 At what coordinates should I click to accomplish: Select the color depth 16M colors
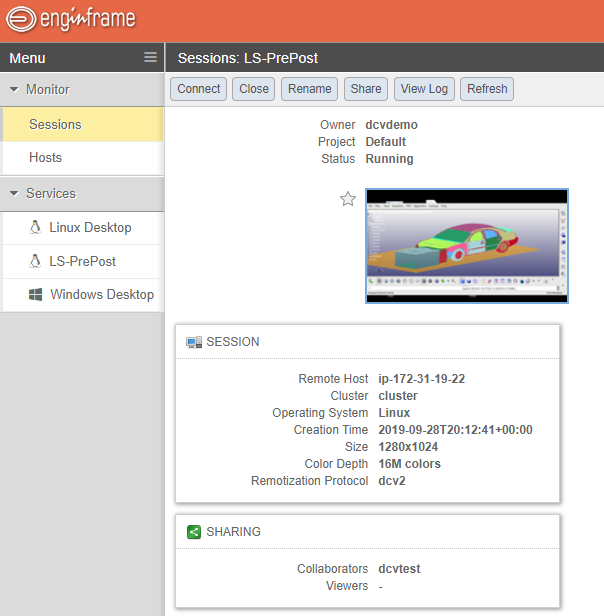(x=409, y=464)
